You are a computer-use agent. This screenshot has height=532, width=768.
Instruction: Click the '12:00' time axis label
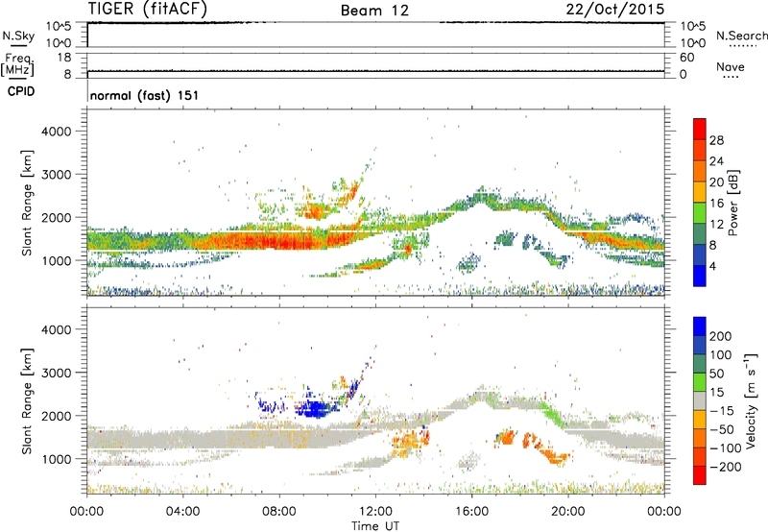(x=375, y=512)
